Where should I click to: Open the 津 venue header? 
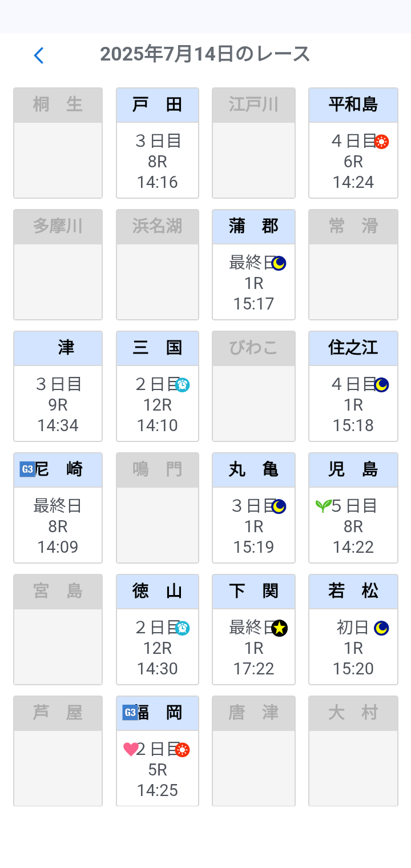tap(58, 348)
